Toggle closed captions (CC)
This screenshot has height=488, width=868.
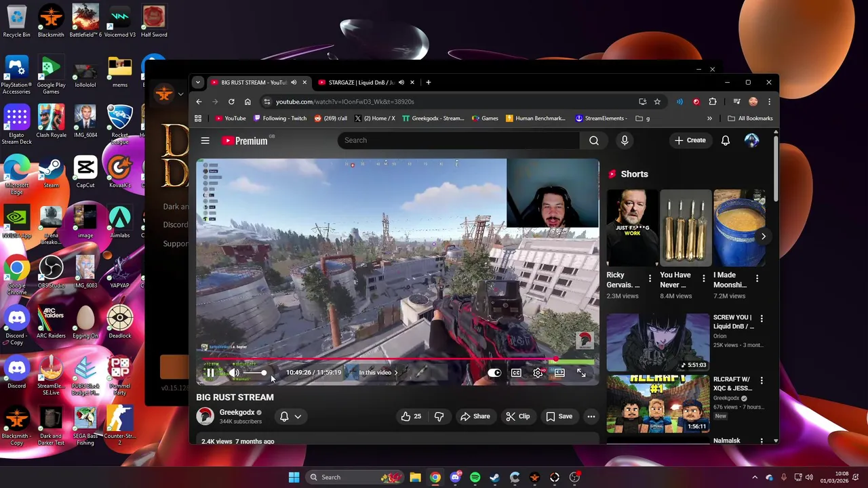pos(516,373)
